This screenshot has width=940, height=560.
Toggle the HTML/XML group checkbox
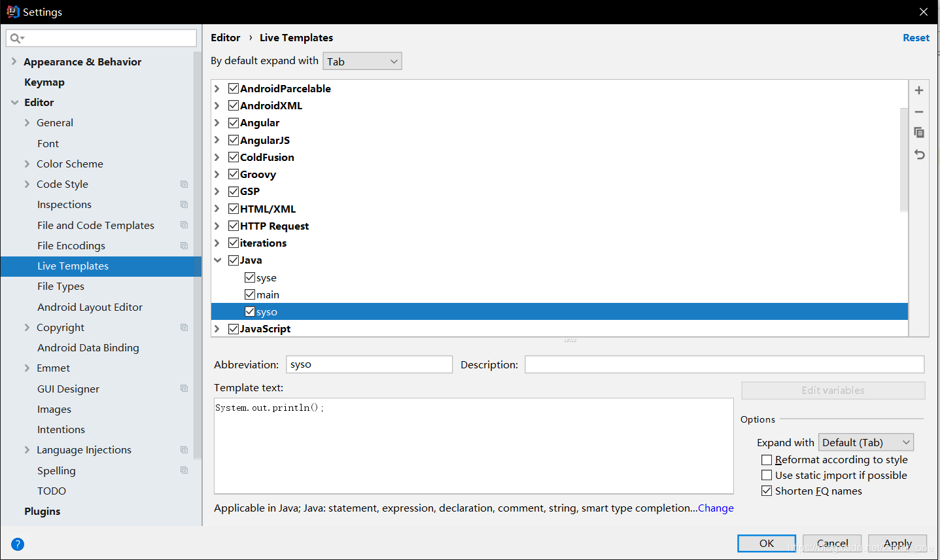pyautogui.click(x=234, y=209)
